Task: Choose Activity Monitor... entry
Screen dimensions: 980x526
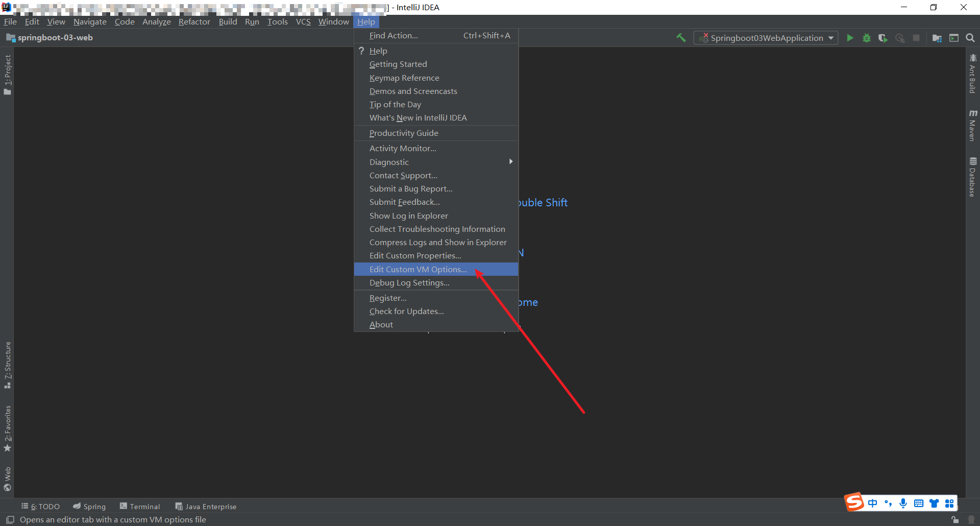Action: click(x=436, y=148)
